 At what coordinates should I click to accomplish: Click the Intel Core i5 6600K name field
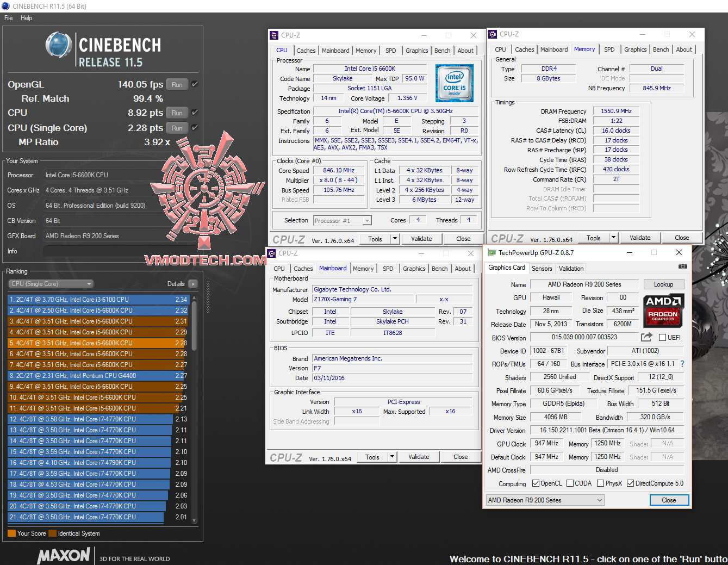(370, 69)
